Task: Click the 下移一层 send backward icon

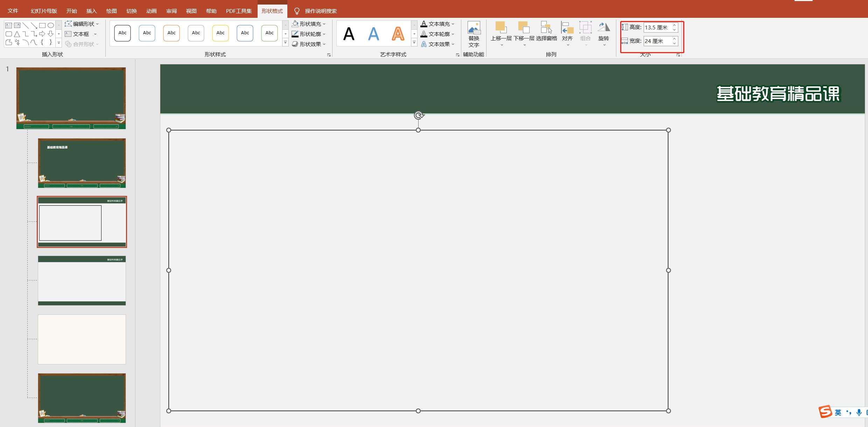Action: [x=524, y=28]
